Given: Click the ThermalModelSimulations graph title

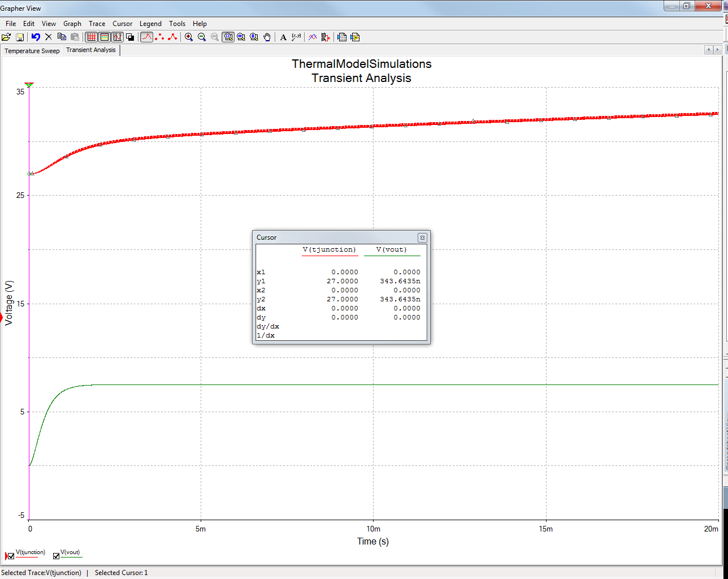Looking at the screenshot, I should pos(361,64).
